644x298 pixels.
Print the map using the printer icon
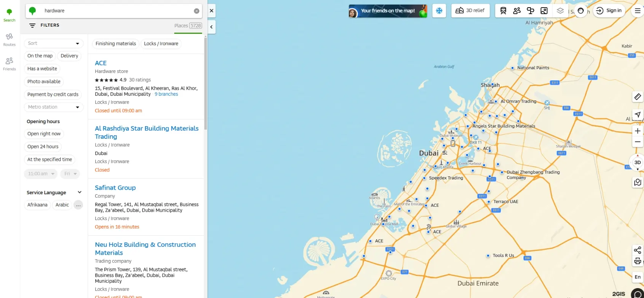point(637,261)
